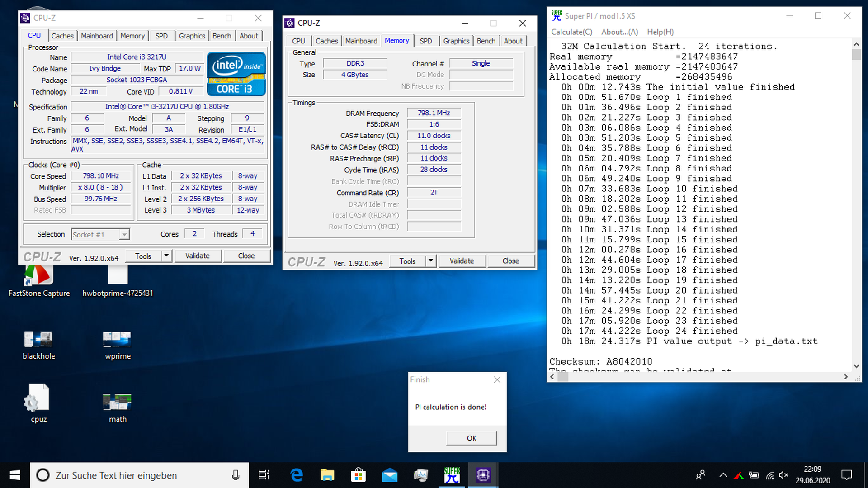Click Tools button in left CPU-Z window
The height and width of the screenshot is (488, 868).
click(x=143, y=256)
